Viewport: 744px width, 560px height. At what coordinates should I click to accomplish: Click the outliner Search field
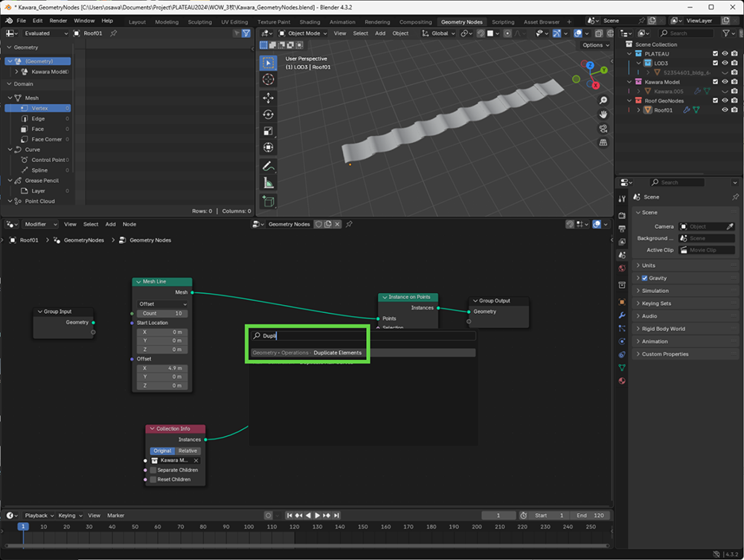coord(687,33)
